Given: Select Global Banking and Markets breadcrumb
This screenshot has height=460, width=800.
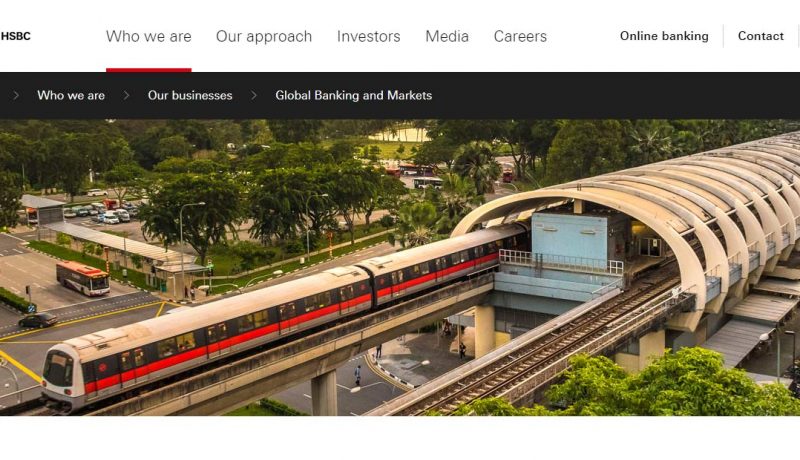Looking at the screenshot, I should coord(354,95).
